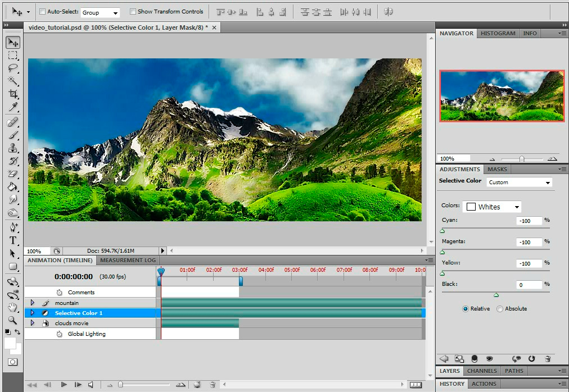Adjust the Black slider handle
This screenshot has width=569, height=392.
click(496, 295)
